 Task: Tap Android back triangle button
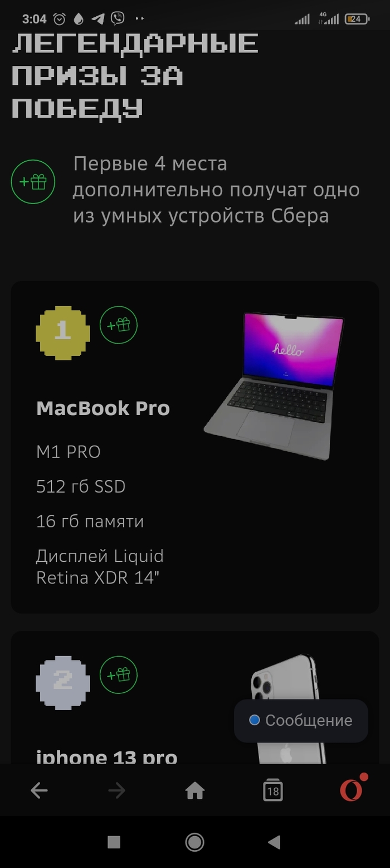pyautogui.click(x=274, y=842)
